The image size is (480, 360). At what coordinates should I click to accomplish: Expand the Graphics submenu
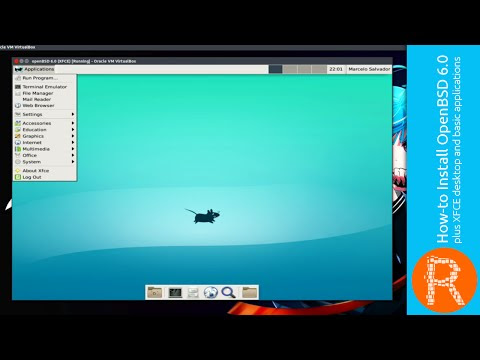click(45, 136)
